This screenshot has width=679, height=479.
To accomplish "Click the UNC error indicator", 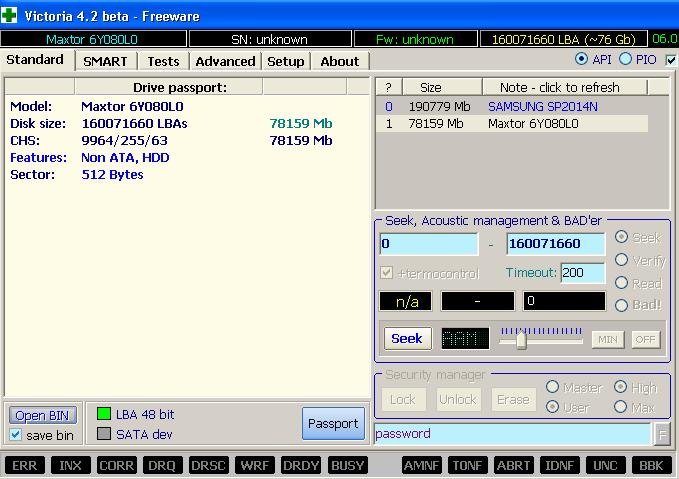I will tap(605, 466).
